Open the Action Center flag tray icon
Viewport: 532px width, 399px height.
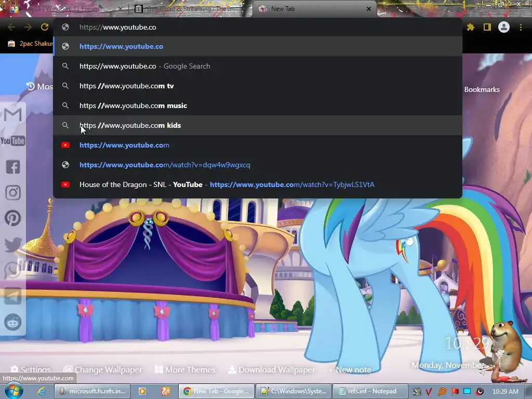pos(455,392)
